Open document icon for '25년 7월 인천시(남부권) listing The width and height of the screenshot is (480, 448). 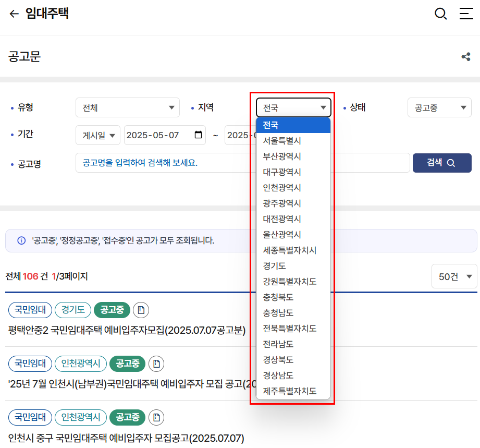[156, 364]
